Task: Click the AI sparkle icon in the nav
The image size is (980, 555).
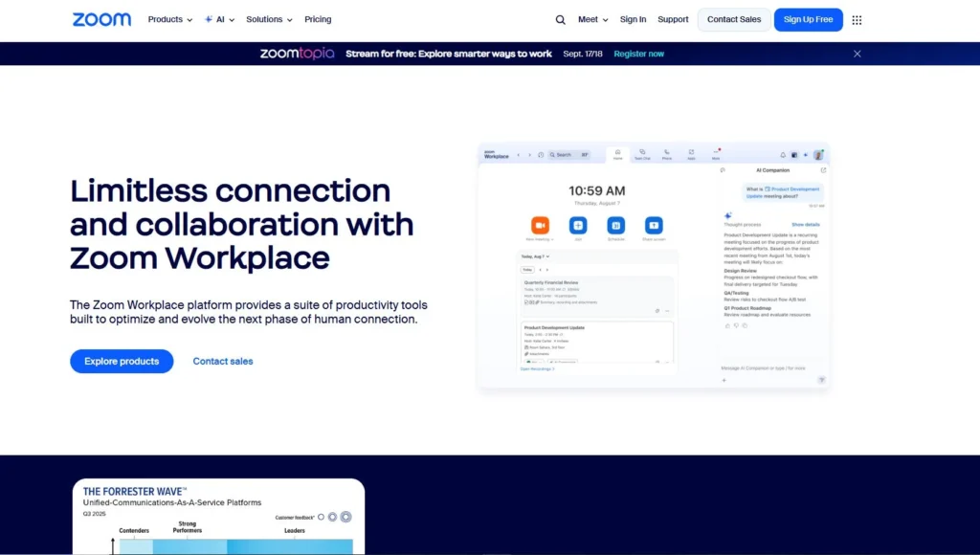Action: (208, 19)
